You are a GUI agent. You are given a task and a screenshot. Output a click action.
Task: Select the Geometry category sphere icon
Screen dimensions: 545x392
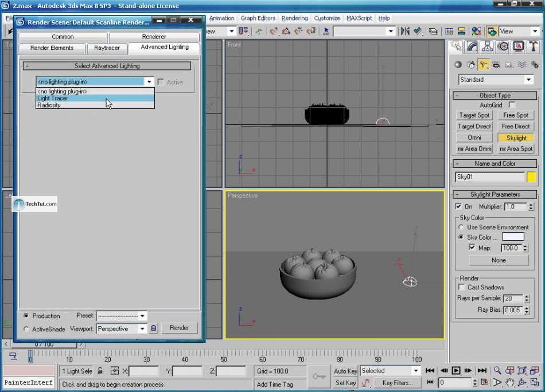tap(458, 65)
